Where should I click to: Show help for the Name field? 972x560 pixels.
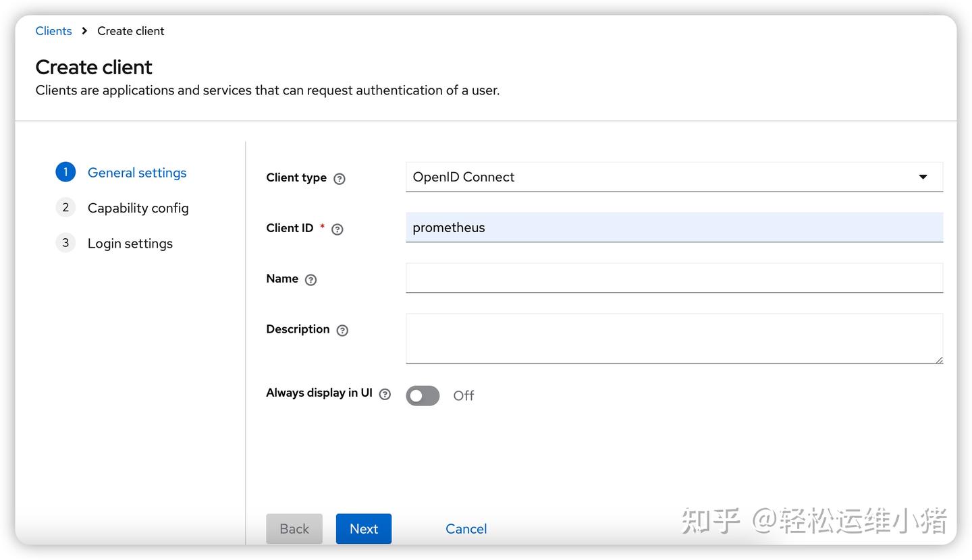tap(310, 279)
